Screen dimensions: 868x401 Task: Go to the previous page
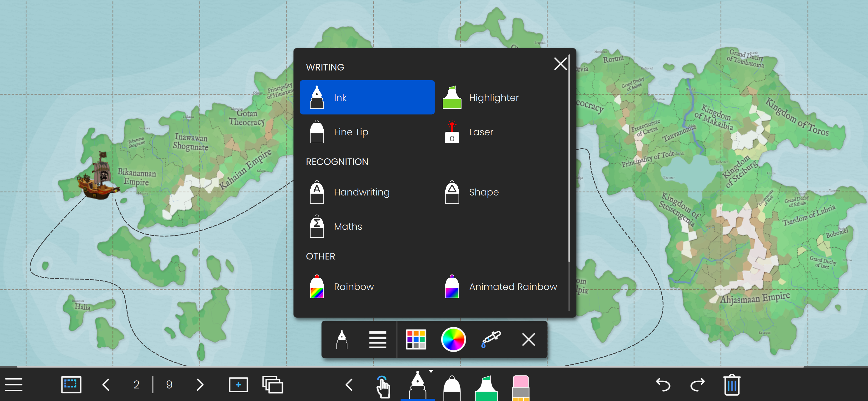pos(106,384)
